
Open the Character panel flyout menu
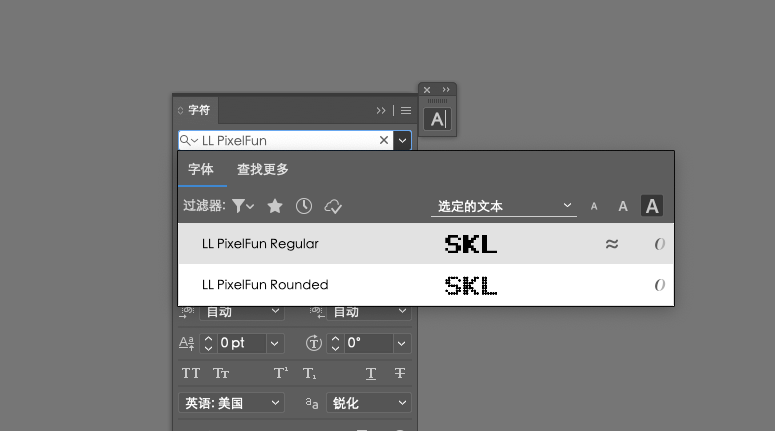coord(406,111)
